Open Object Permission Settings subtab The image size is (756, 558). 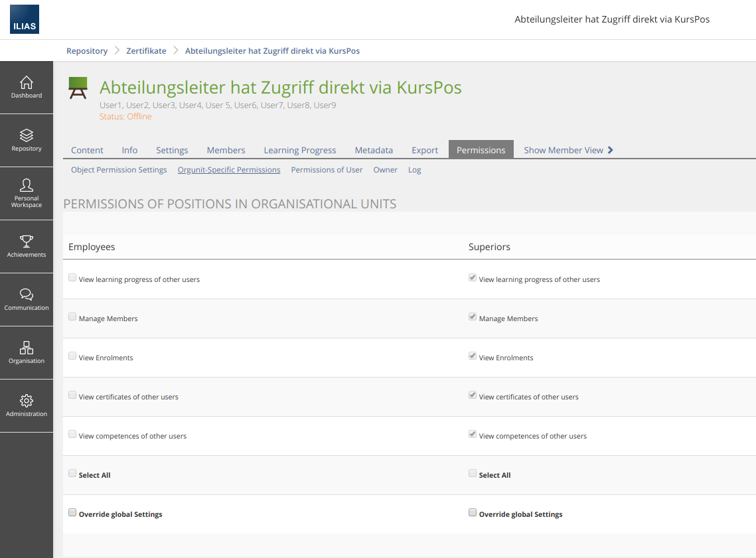(x=119, y=170)
